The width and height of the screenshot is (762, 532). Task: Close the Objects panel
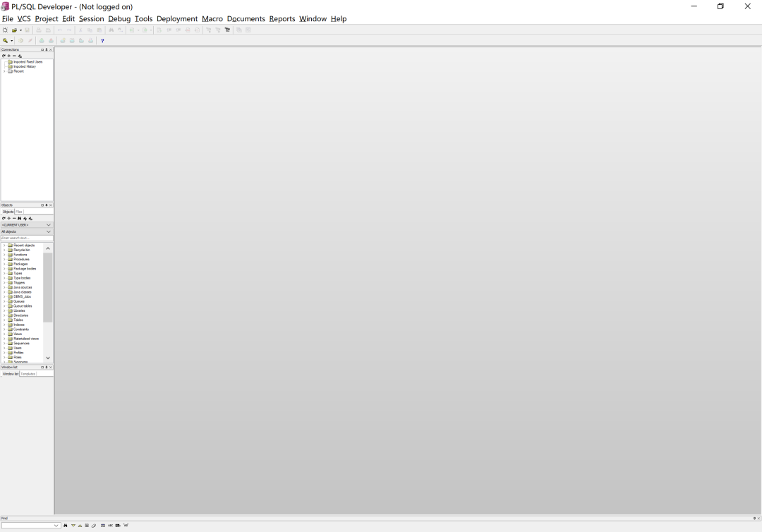(51, 205)
